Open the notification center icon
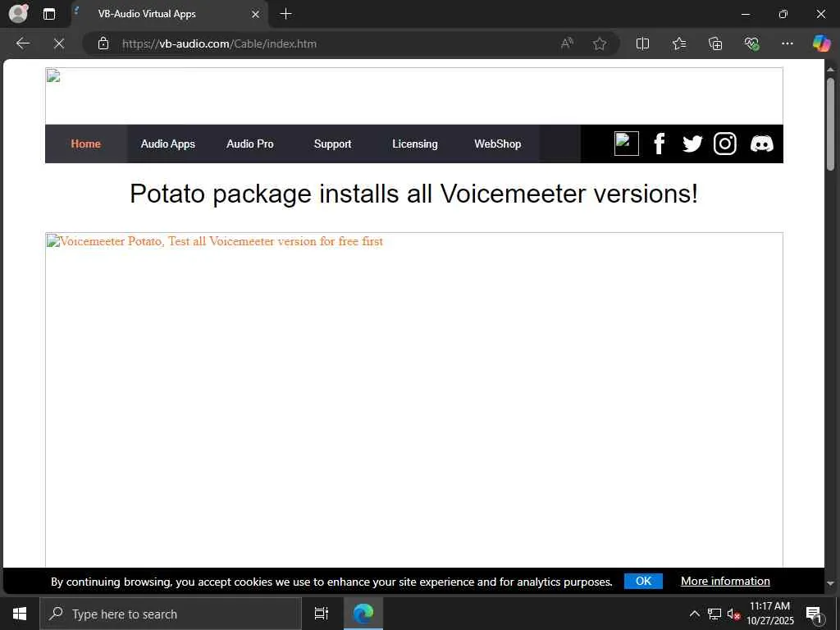This screenshot has height=630, width=840. pos(814,614)
